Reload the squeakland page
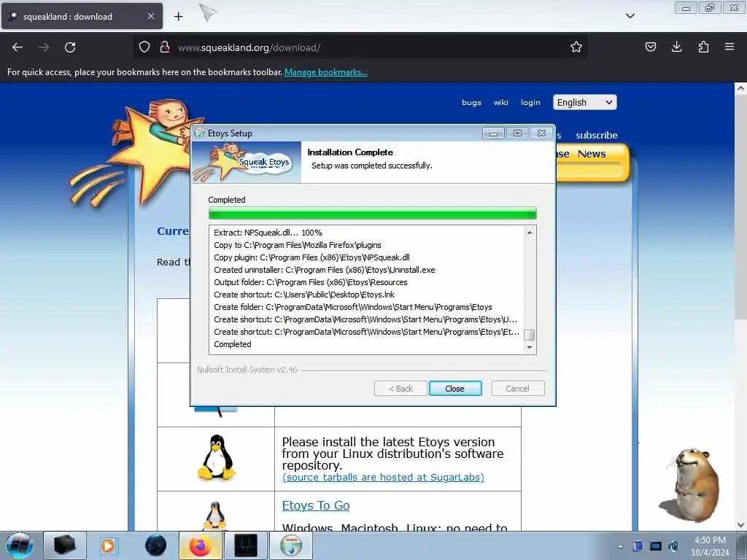 pos(70,47)
